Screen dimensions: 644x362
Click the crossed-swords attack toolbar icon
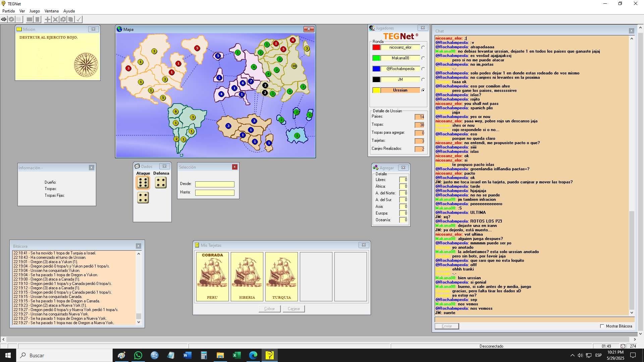pos(55,19)
